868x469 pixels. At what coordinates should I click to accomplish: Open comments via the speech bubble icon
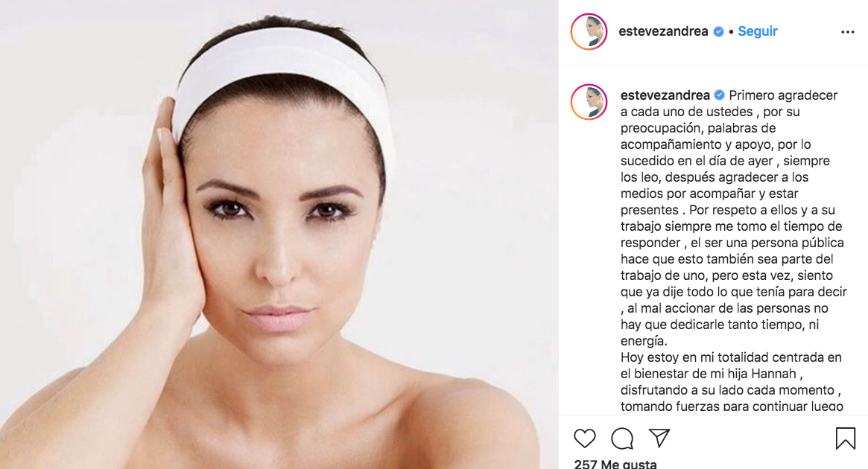point(622,438)
